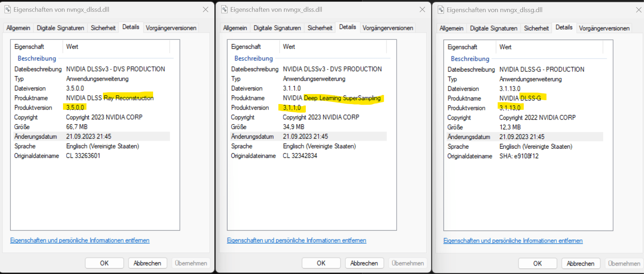The image size is (644, 274).
Task: Select 'NVIDIA Deep Learning SuperSampling' product name value
Action: click(332, 98)
